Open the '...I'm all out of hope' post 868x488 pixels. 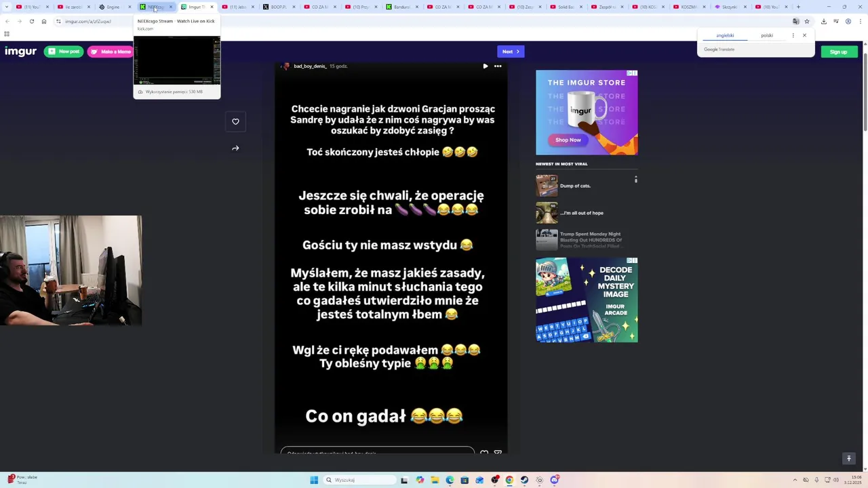point(581,213)
